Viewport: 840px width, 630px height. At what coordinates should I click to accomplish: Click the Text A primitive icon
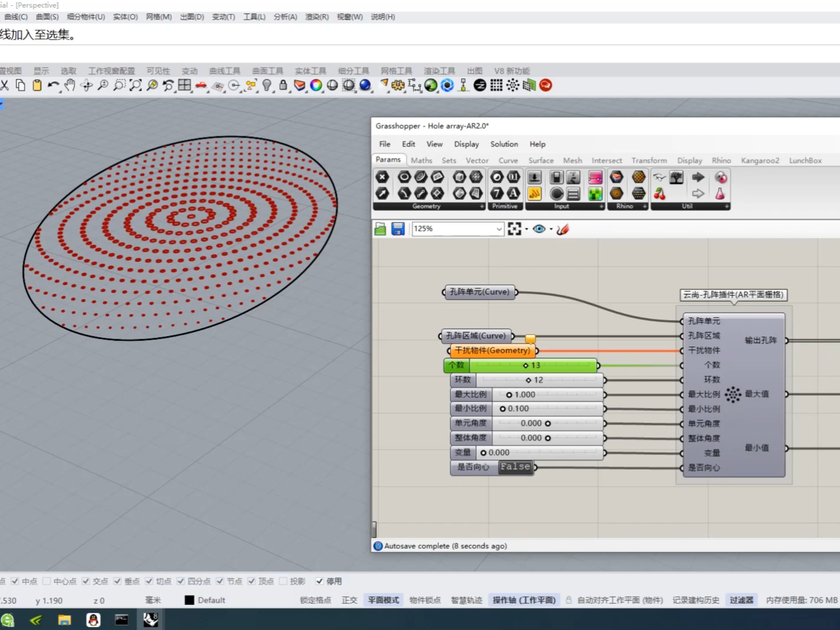coord(514,193)
